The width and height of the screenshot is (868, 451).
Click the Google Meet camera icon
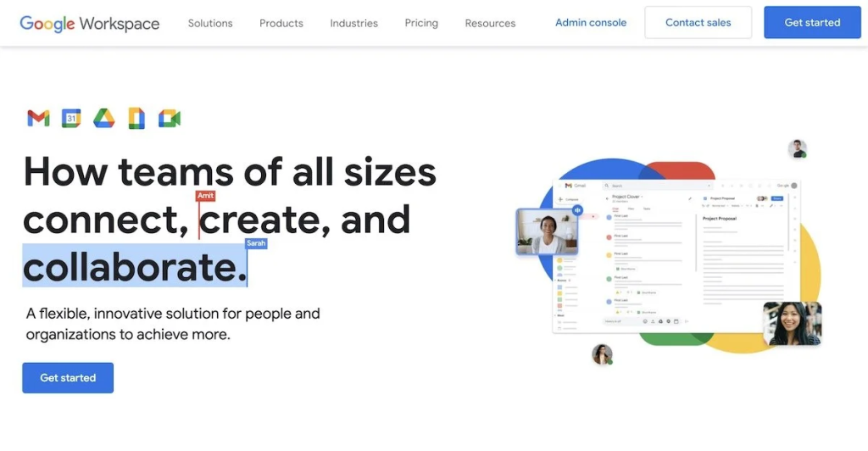pos(170,119)
